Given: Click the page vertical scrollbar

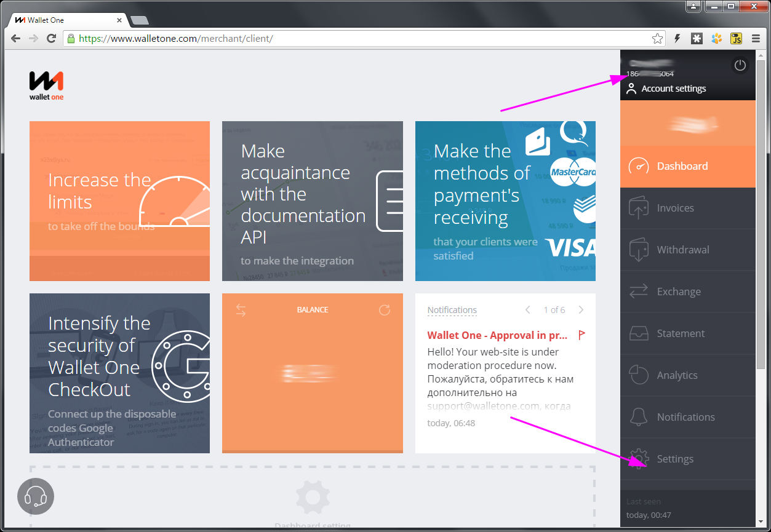Looking at the screenshot, I should [x=761, y=215].
